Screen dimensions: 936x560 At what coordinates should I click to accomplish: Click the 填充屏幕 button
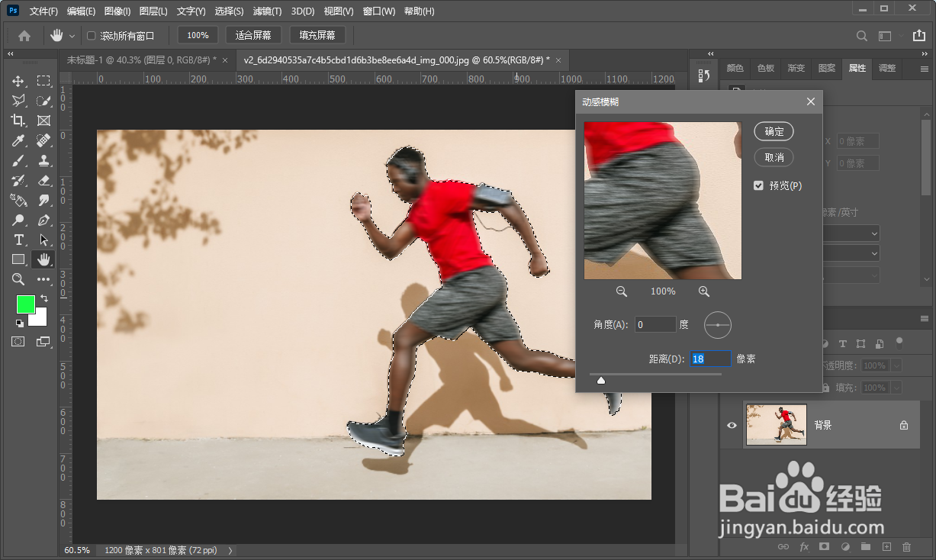(x=317, y=35)
